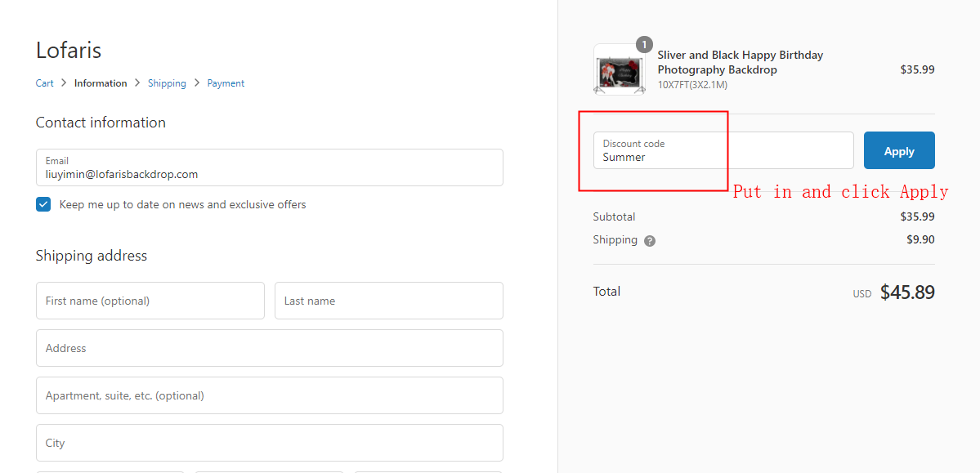Go back to Cart breadcrumb link
The height and width of the screenshot is (473, 980).
[x=45, y=83]
